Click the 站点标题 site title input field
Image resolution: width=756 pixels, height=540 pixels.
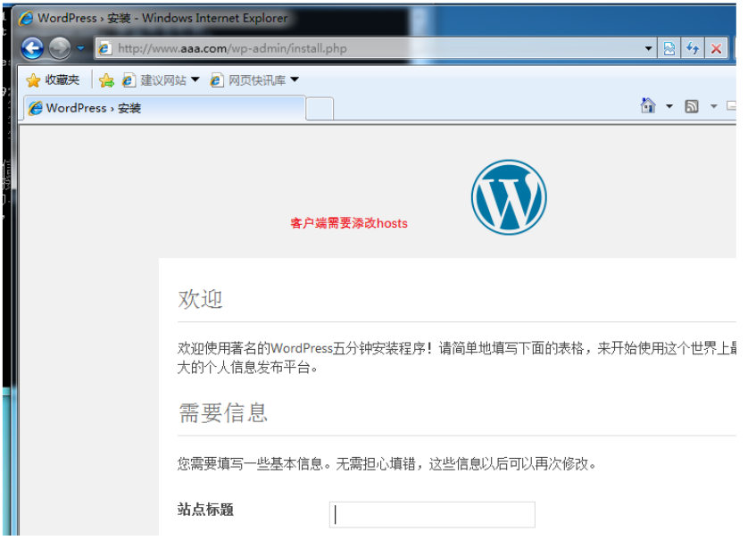(x=432, y=514)
